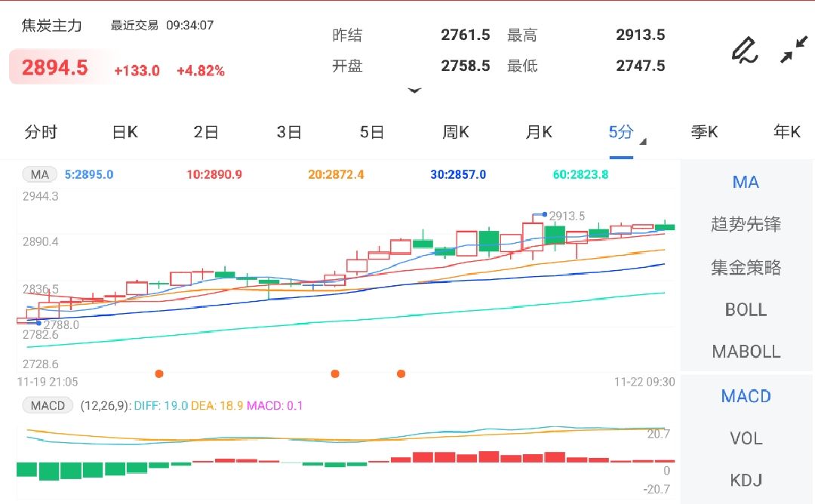Click the first orange dot marker below chart
Image resolution: width=815 pixels, height=504 pixels.
point(159,373)
